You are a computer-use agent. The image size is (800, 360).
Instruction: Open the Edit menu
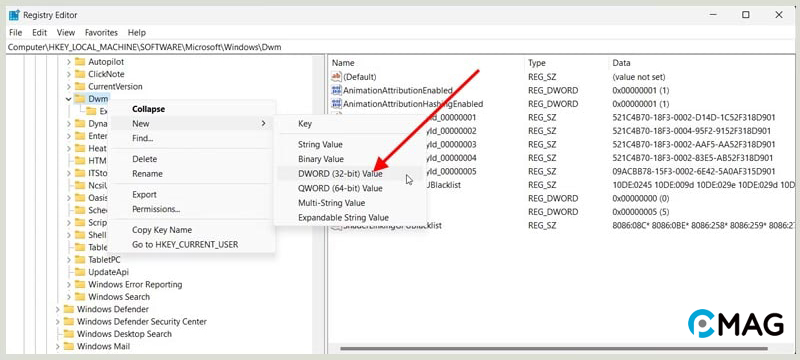39,32
